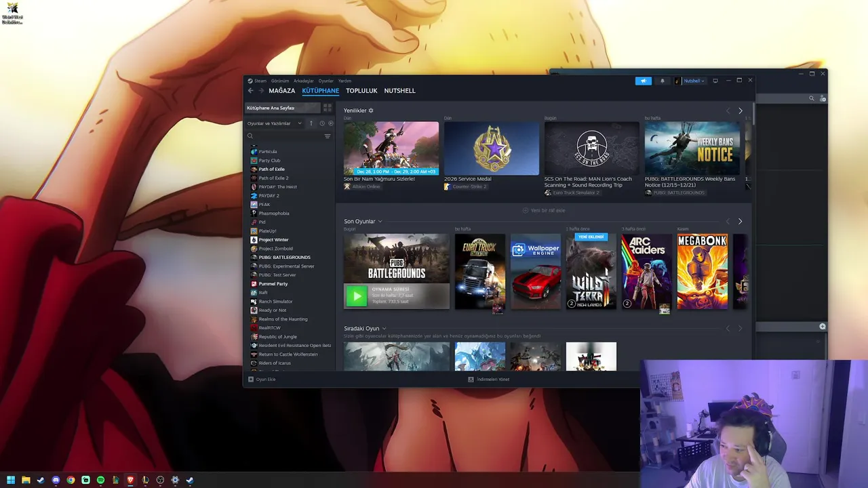Open the Counter-Strike 2 news link

pos(469,186)
